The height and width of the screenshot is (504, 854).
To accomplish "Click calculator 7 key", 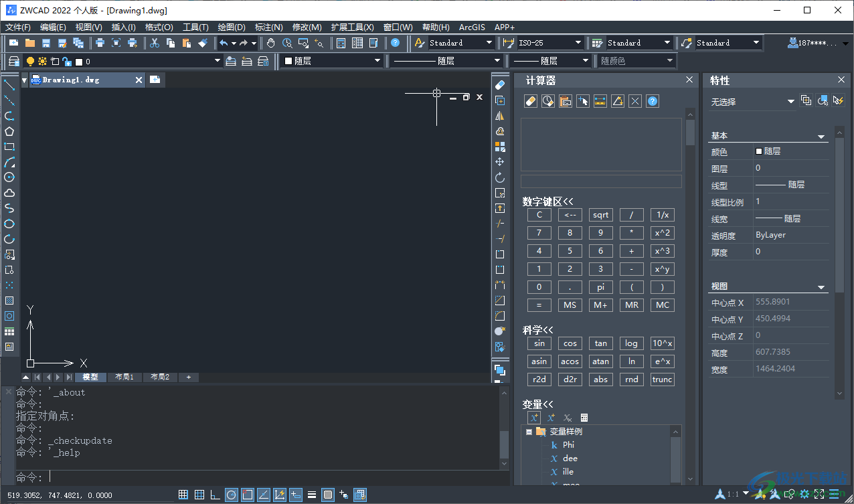I will pos(539,233).
